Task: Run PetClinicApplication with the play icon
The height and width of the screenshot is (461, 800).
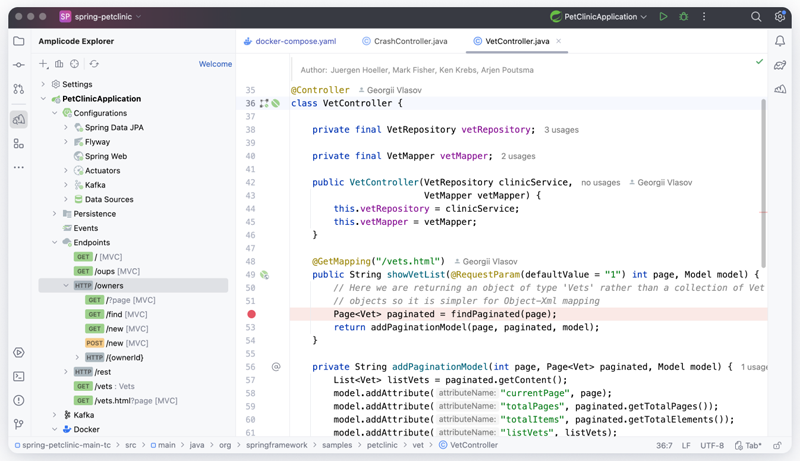Action: point(663,16)
